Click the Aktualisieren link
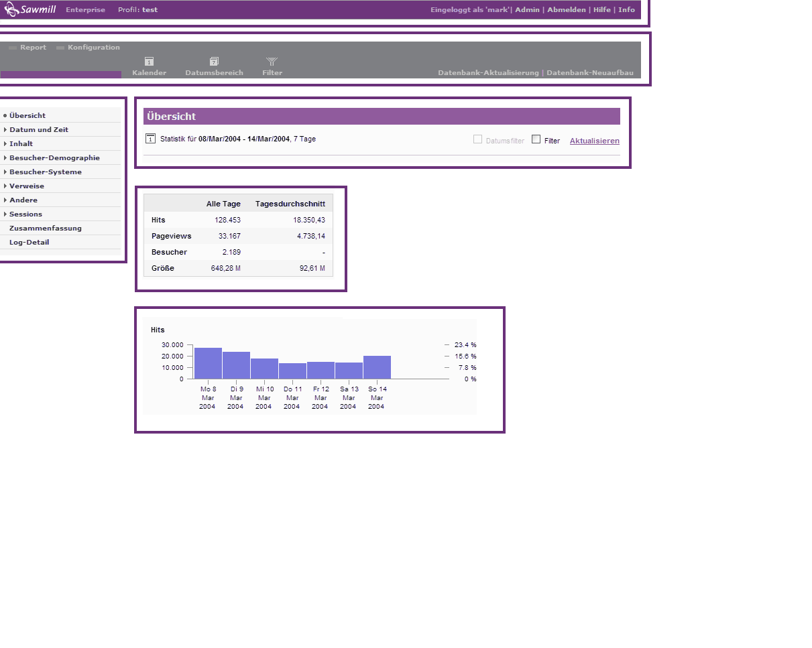This screenshot has height=648, width=812. coord(594,141)
